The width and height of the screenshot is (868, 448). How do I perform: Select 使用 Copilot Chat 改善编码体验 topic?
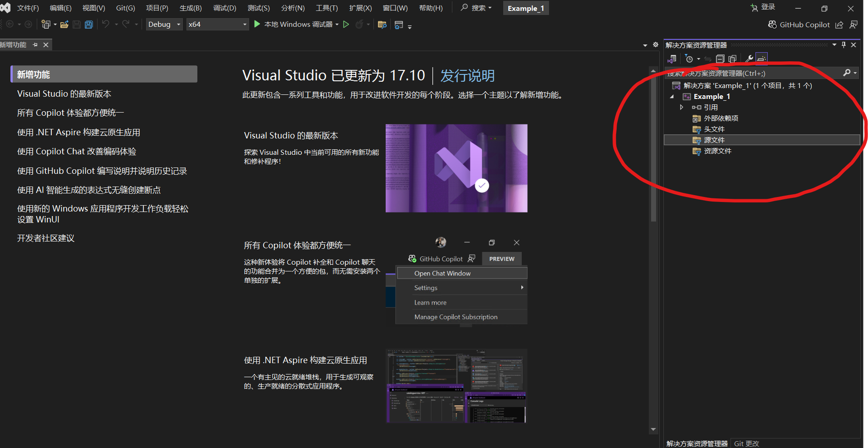pos(77,151)
